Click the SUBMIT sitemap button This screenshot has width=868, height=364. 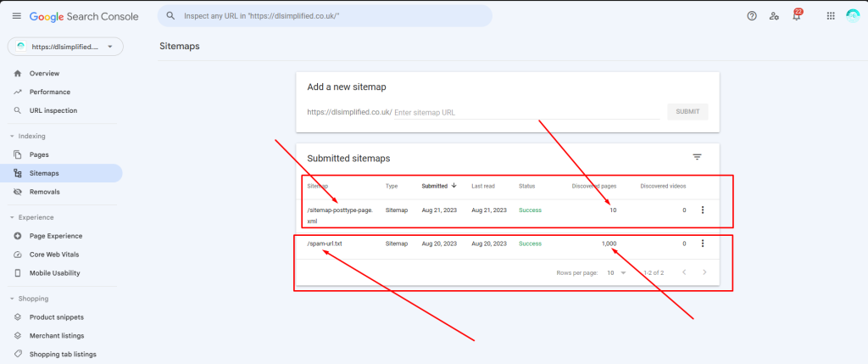coord(687,111)
